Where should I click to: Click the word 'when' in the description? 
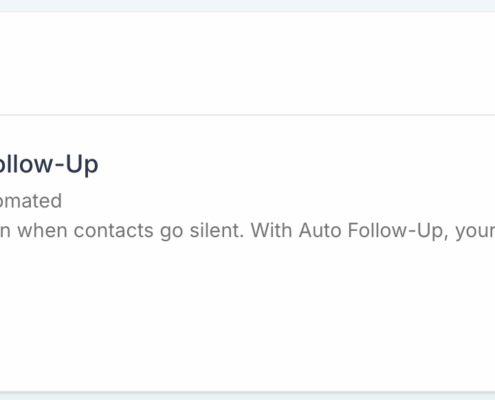click(42, 231)
